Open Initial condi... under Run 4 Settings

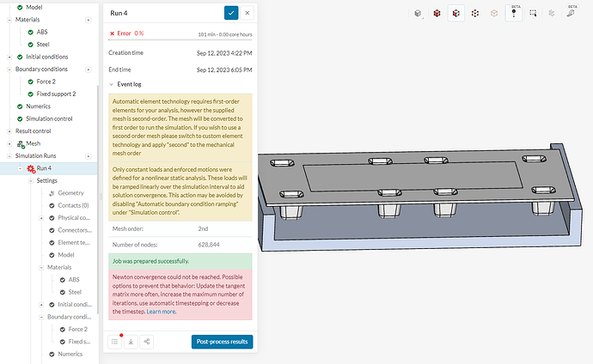75,305
